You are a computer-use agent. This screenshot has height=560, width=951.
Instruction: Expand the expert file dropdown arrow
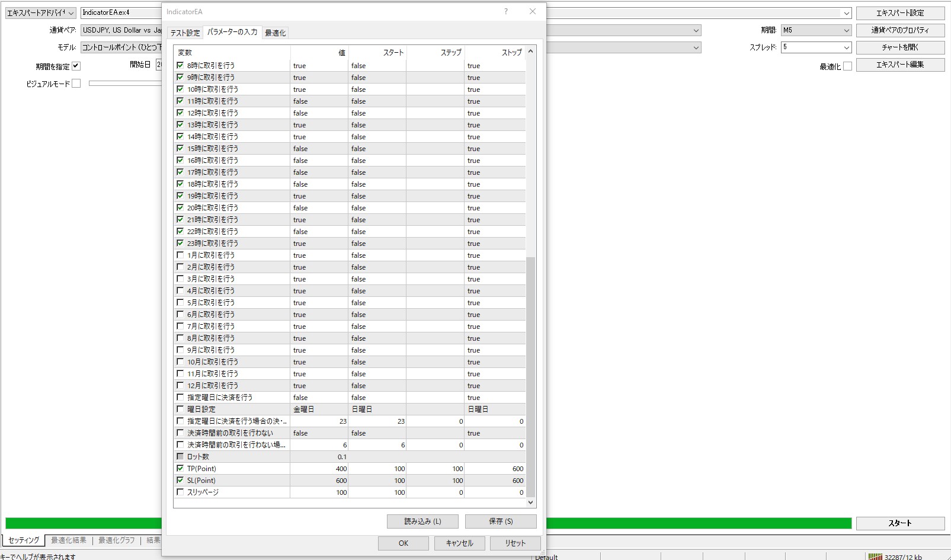[846, 13]
